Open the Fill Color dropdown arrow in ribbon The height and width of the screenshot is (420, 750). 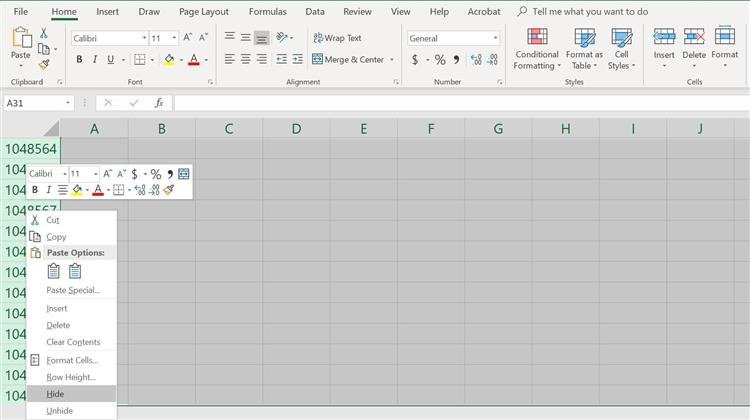tap(181, 60)
